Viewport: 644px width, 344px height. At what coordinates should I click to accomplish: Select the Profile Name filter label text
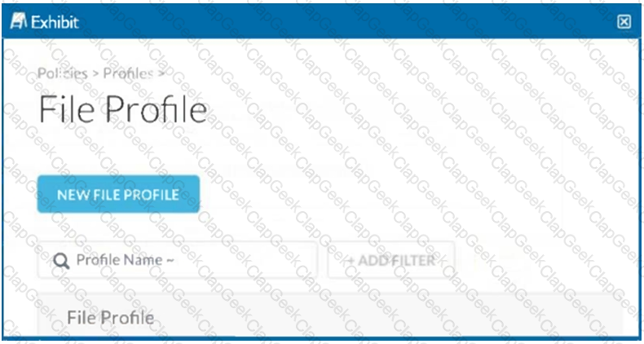click(119, 260)
